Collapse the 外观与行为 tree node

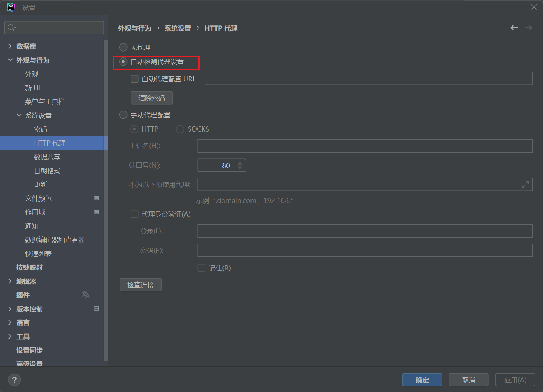coord(10,60)
